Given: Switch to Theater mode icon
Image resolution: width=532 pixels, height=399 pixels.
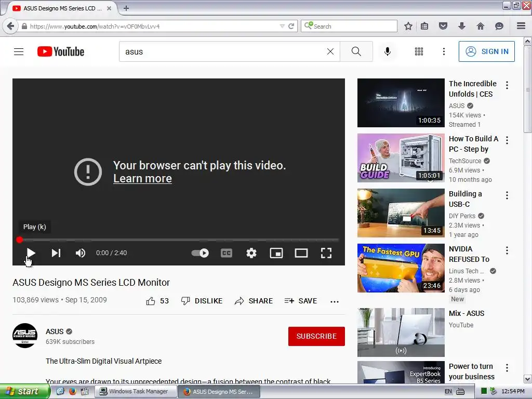Looking at the screenshot, I should click(301, 253).
